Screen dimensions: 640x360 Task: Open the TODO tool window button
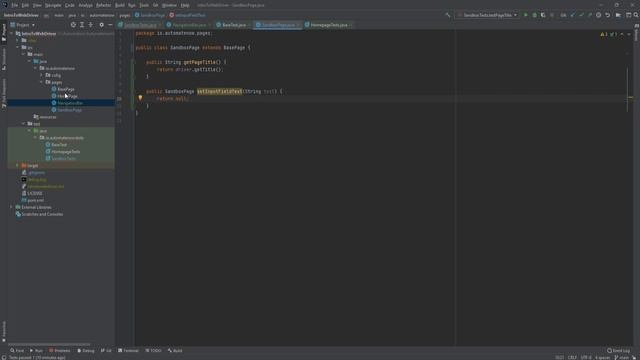point(153,351)
